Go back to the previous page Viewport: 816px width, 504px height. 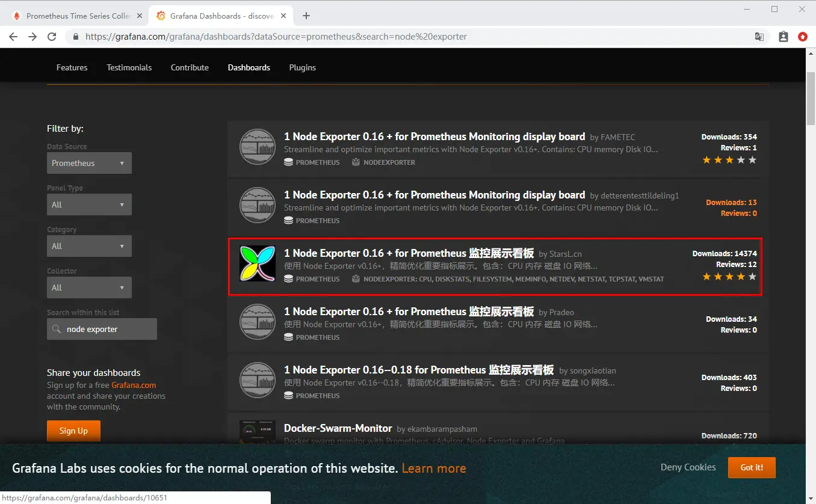coord(13,37)
